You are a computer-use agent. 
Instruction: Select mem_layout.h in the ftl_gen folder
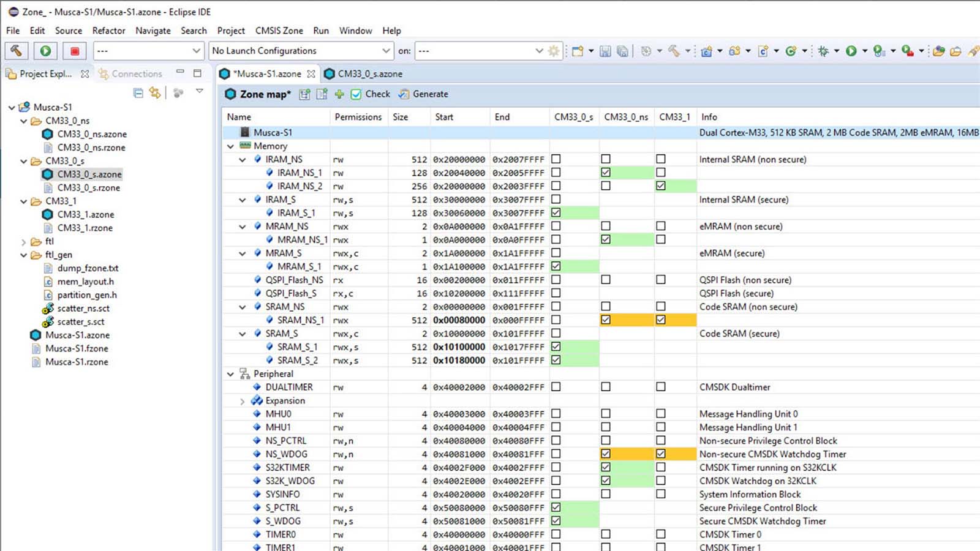click(x=85, y=282)
